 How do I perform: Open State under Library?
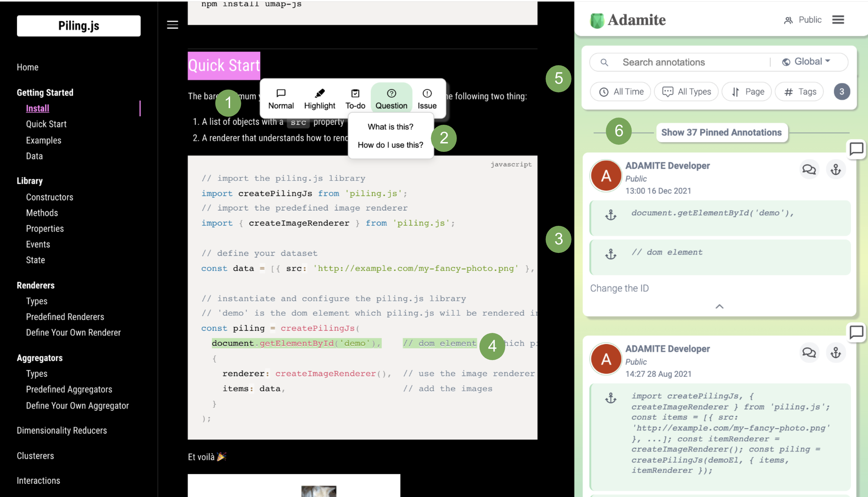tap(36, 260)
